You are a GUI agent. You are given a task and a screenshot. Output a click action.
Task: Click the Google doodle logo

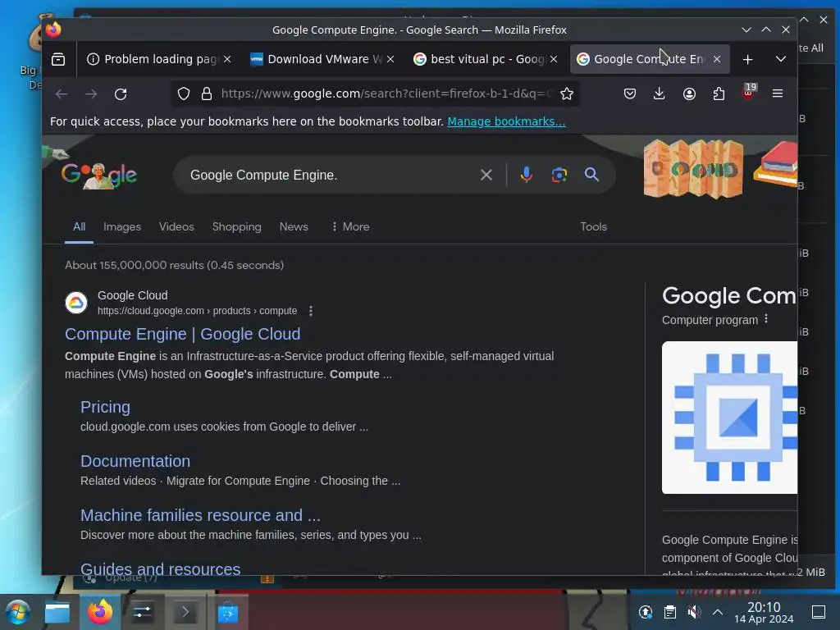99,174
